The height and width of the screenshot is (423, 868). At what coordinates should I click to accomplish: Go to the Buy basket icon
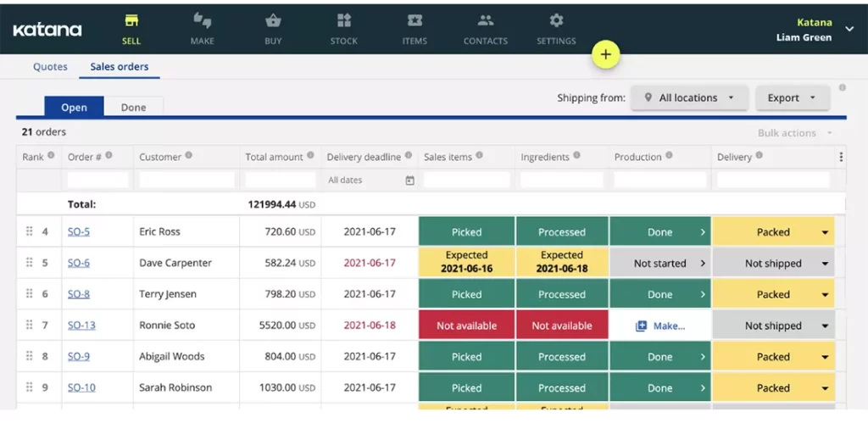273,21
